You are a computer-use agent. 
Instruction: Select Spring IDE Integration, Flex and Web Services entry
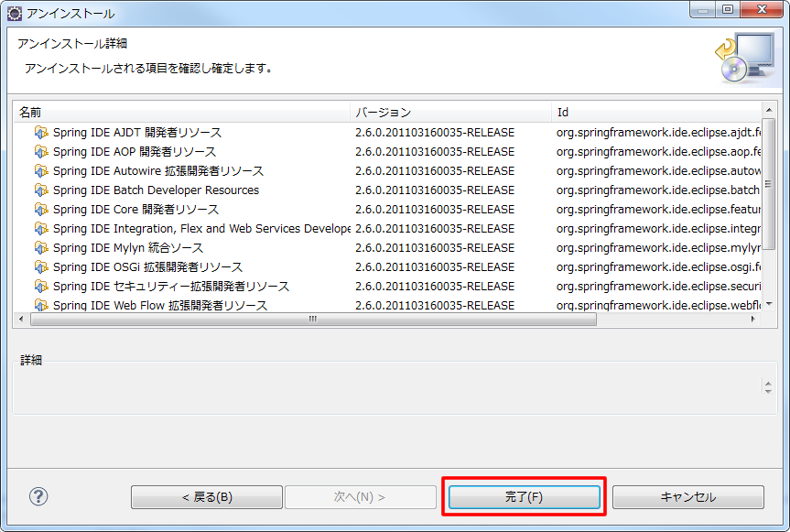(387, 229)
